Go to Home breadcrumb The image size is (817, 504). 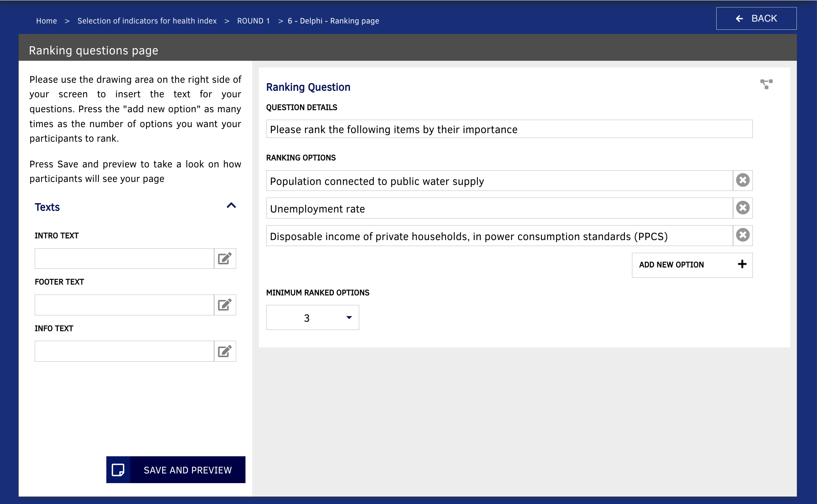47,21
